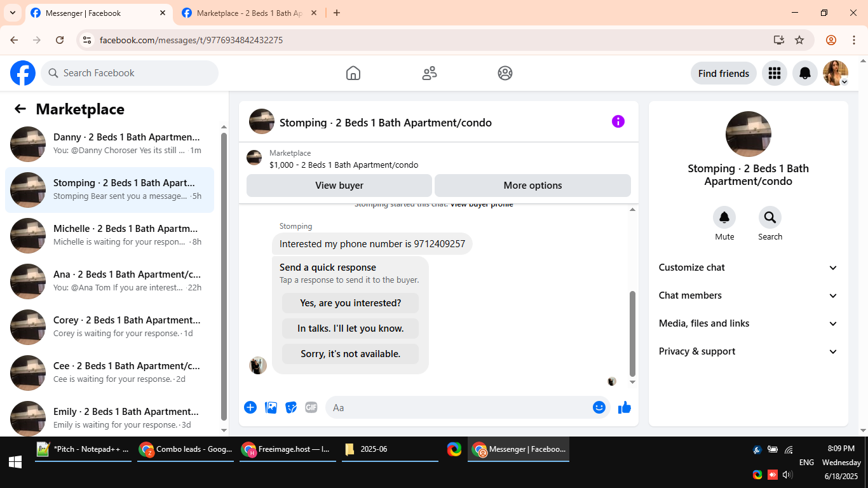Click the taskbar volume speaker icon

click(x=787, y=475)
